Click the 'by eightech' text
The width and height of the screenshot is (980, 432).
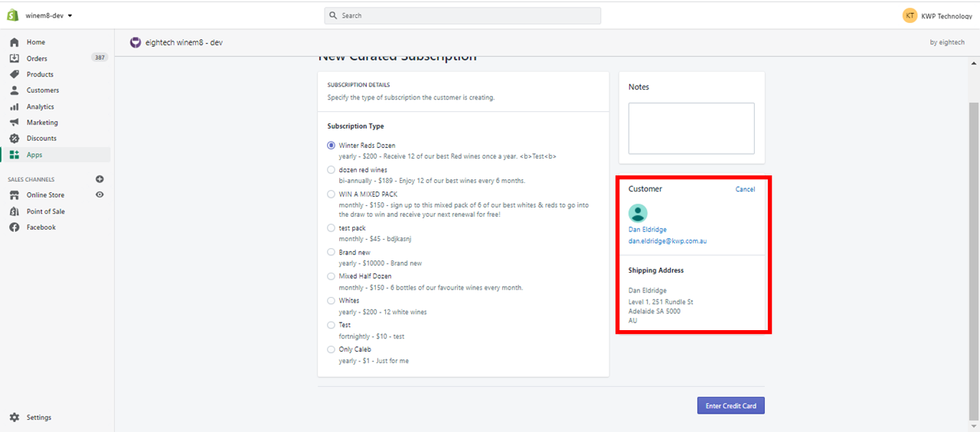(x=947, y=43)
